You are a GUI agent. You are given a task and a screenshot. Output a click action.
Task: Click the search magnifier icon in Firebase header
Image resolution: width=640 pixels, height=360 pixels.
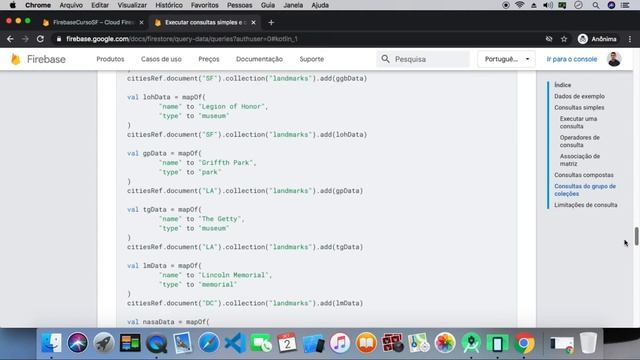385,59
